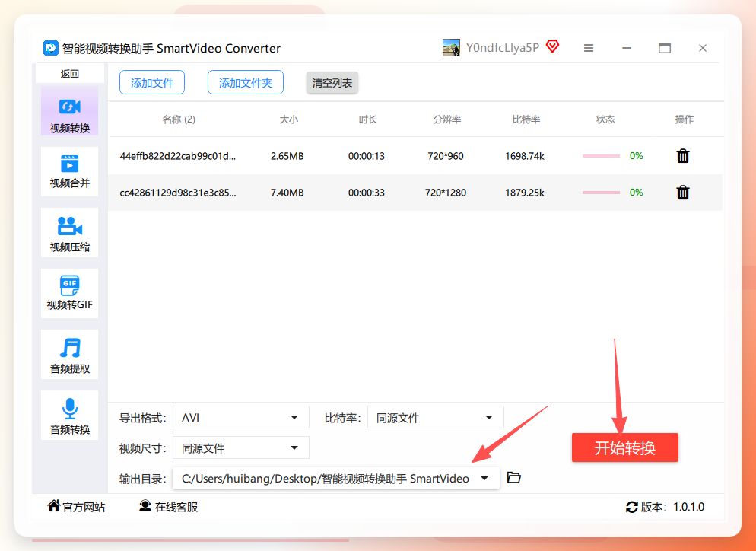Screen dimensions: 756x551
Task: Click 添加文件 add file button
Action: click(x=152, y=82)
